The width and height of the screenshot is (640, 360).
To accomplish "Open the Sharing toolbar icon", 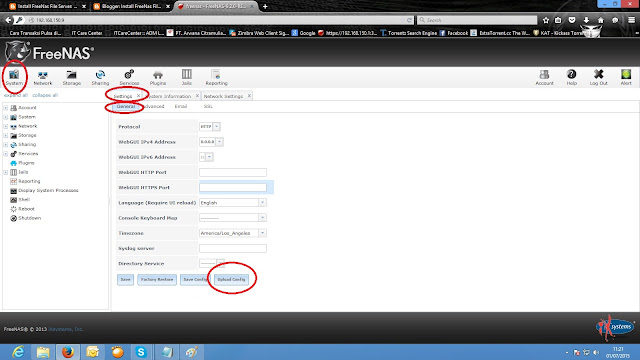I will (100, 78).
